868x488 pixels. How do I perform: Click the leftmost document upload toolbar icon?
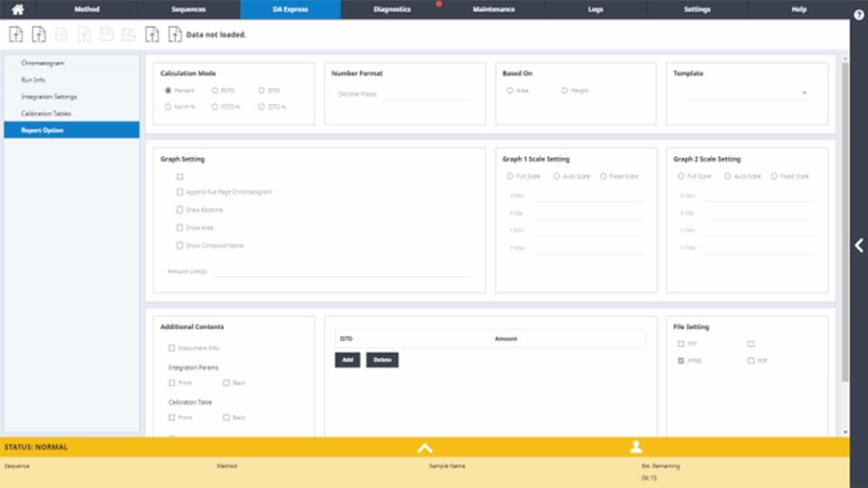click(16, 34)
